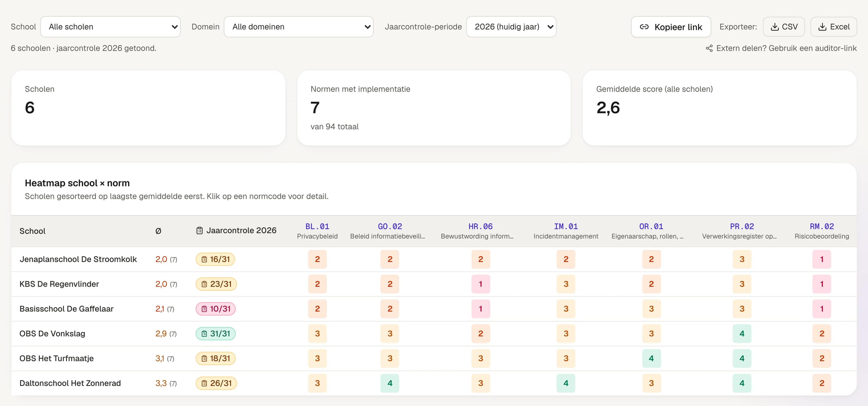The width and height of the screenshot is (868, 406).
Task: Click the Jenaplanschool De Stroomkolk row name
Action: [78, 259]
